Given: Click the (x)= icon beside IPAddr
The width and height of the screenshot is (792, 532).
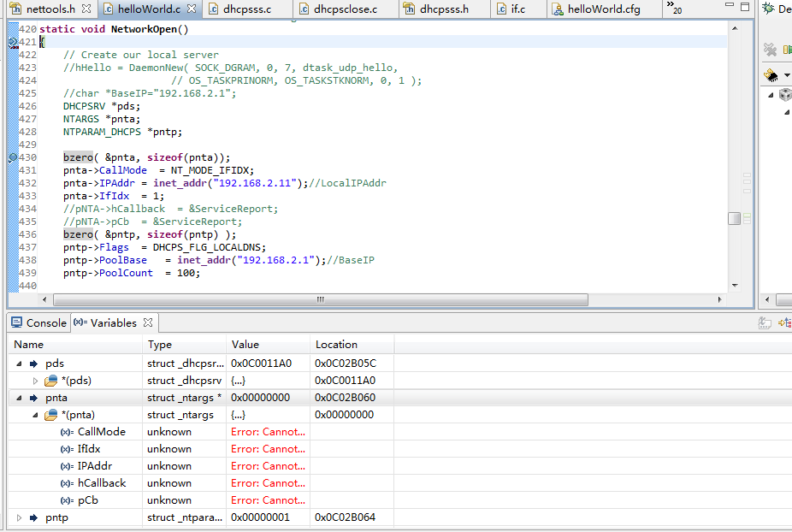Looking at the screenshot, I should pos(68,467).
